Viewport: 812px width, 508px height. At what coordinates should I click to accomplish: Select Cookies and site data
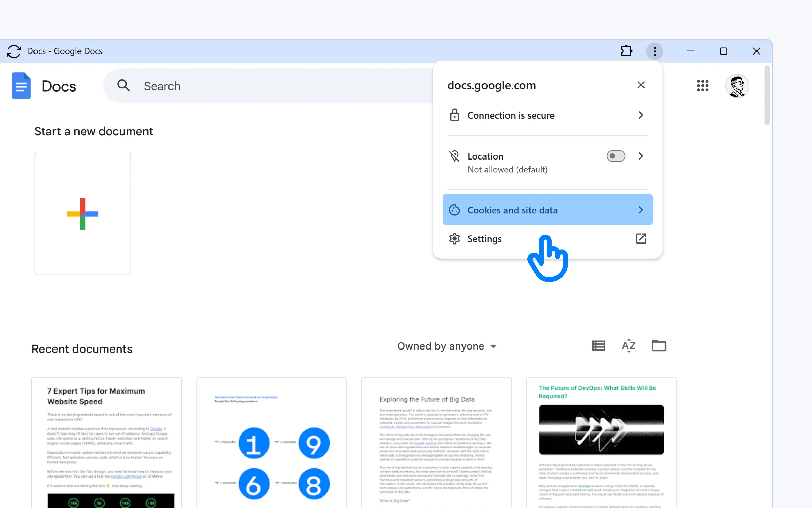547,210
